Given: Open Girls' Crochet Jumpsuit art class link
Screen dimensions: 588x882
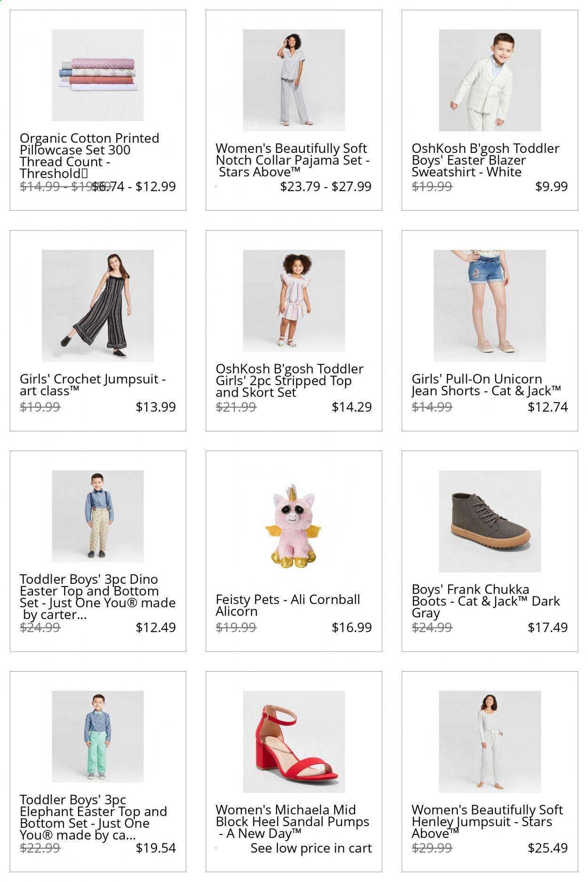Looking at the screenshot, I should tap(93, 385).
